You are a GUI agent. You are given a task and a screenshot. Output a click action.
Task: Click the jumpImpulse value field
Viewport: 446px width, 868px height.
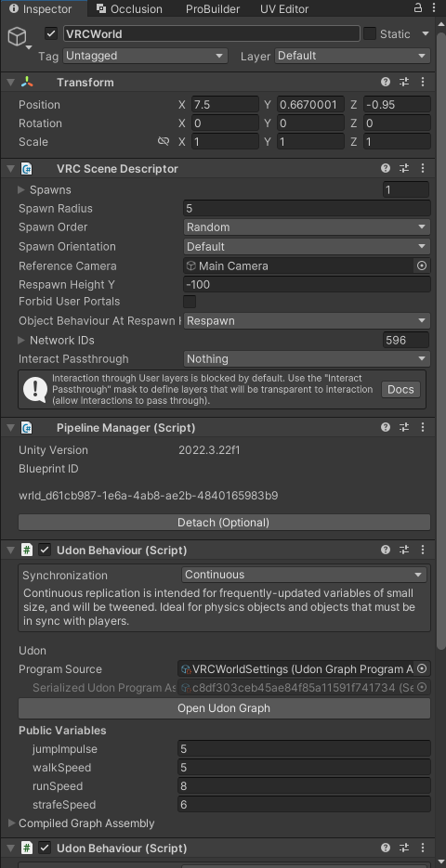tap(304, 749)
